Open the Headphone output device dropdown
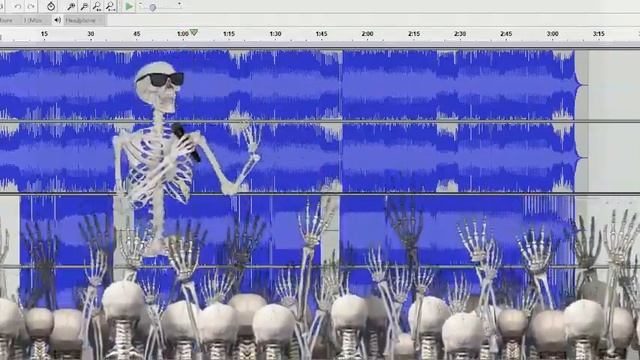Image resolution: width=640 pixels, height=360 pixels. [84, 20]
